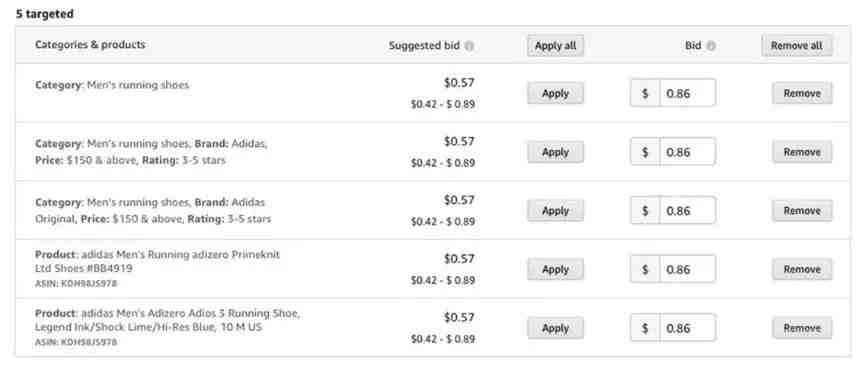The width and height of the screenshot is (866, 376).
Task: Apply suggested bid for Men's running shoes category
Action: click(555, 93)
